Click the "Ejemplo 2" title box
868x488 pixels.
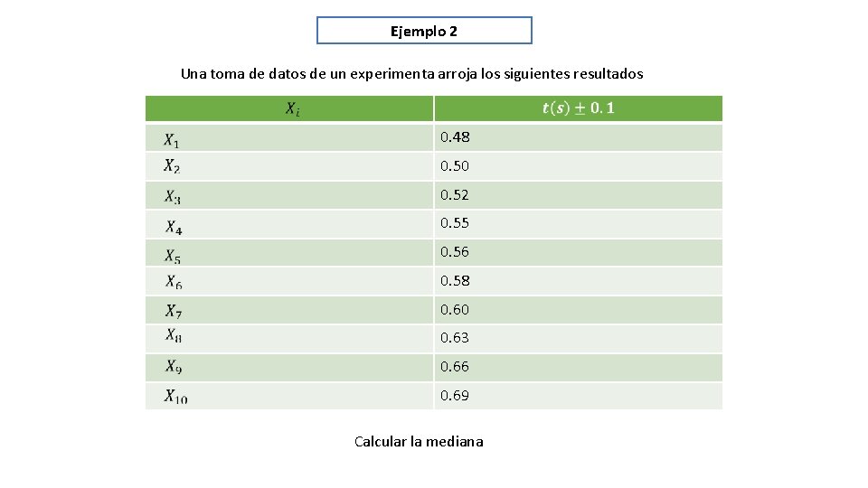tap(424, 31)
